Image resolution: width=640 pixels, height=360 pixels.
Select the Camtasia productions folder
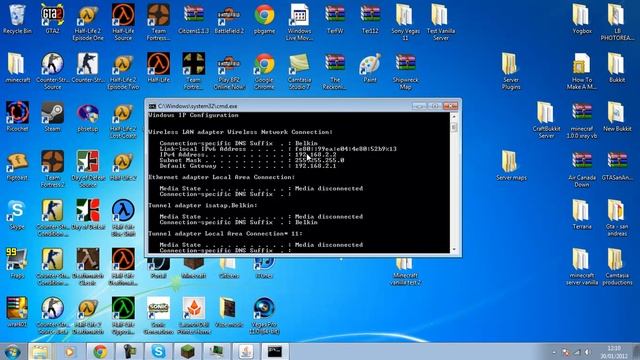pyautogui.click(x=617, y=268)
